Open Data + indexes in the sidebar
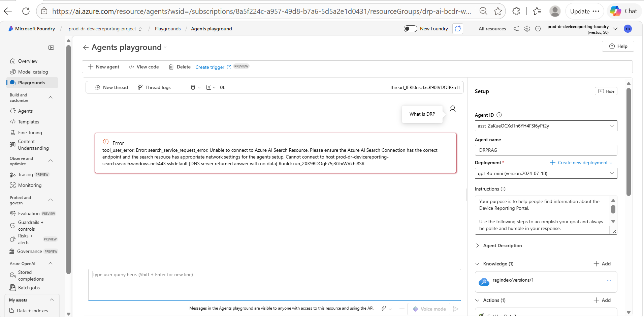Screen dimensions: 644x317 click(x=32, y=311)
